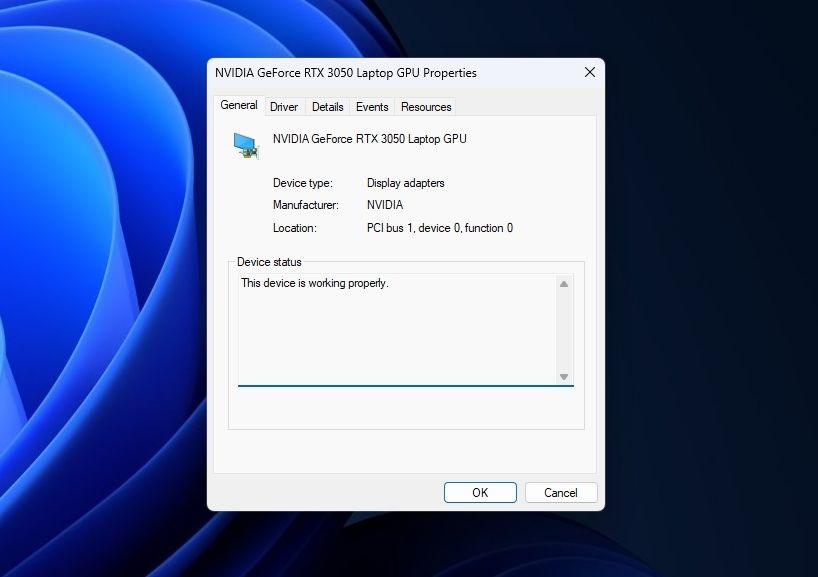Click the device status scroll down arrow
The height and width of the screenshot is (577, 818).
point(564,377)
